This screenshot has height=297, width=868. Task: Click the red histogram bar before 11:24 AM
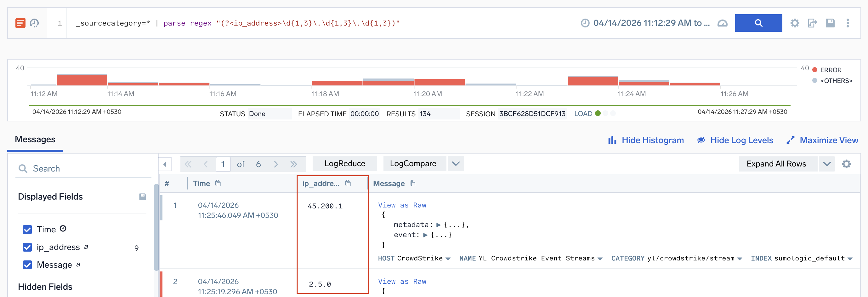(x=593, y=81)
